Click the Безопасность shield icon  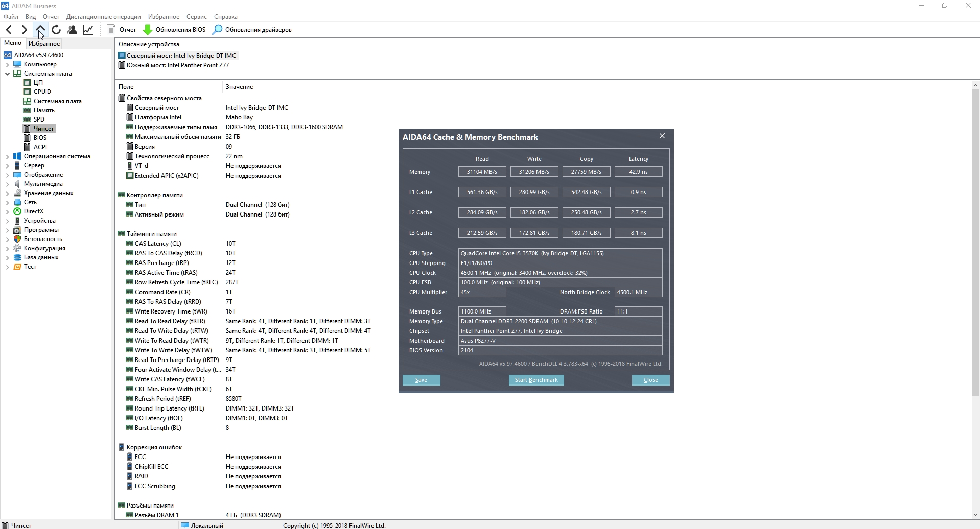click(17, 239)
